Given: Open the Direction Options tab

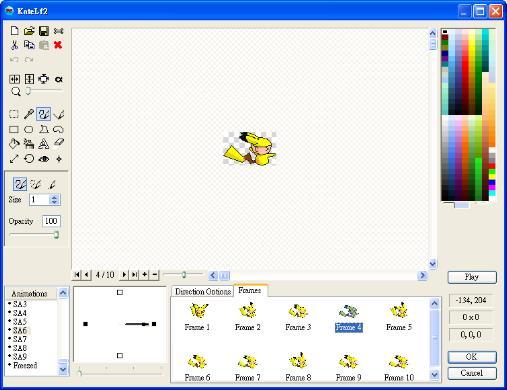Looking at the screenshot, I should click(x=203, y=292).
